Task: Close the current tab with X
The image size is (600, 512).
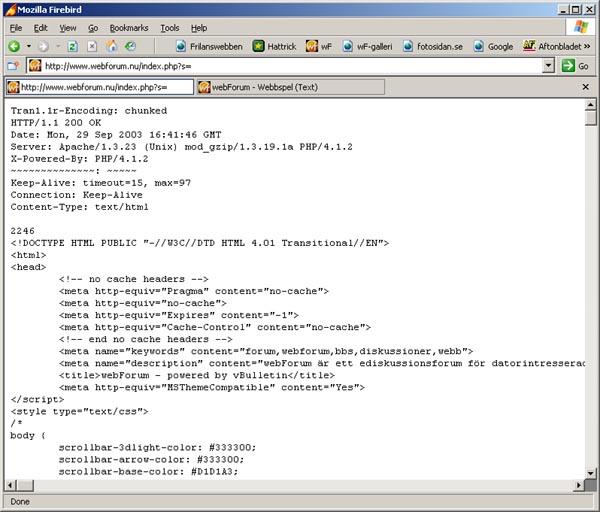Action: point(585,87)
